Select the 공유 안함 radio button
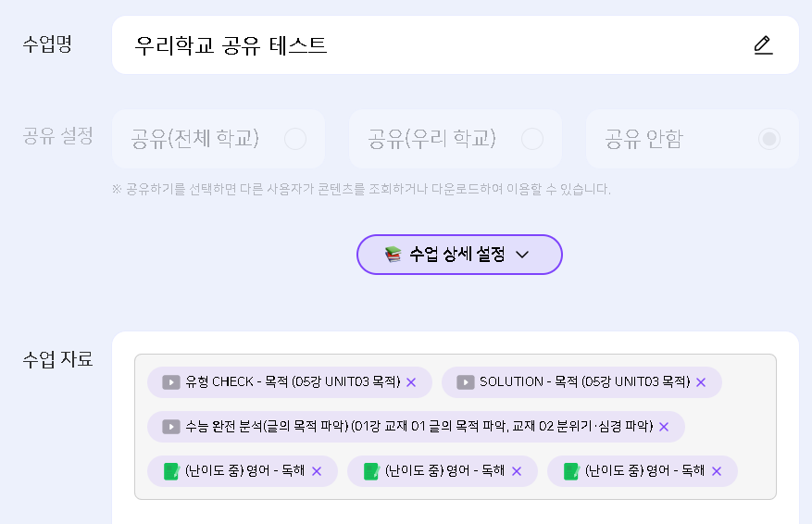 pyautogui.click(x=768, y=140)
